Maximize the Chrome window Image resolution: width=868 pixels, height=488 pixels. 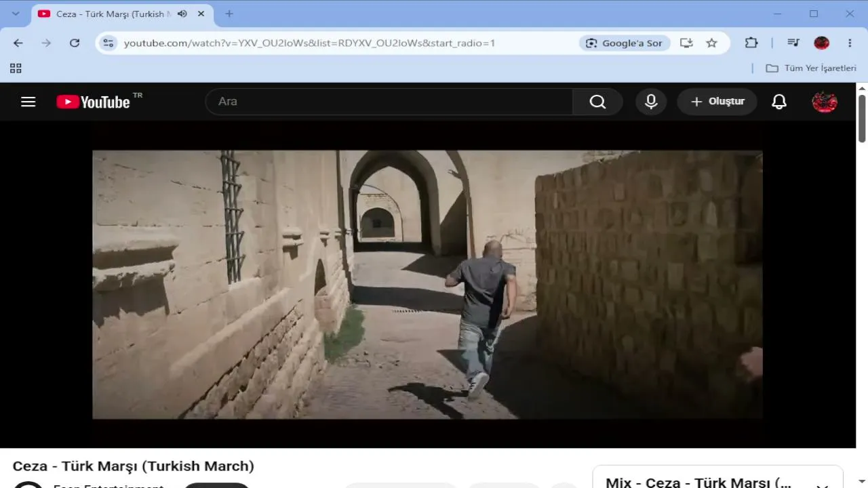tap(814, 14)
